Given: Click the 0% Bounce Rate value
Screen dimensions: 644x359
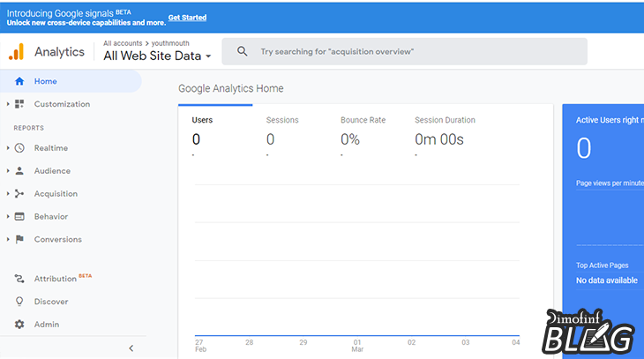Looking at the screenshot, I should click(x=350, y=139).
